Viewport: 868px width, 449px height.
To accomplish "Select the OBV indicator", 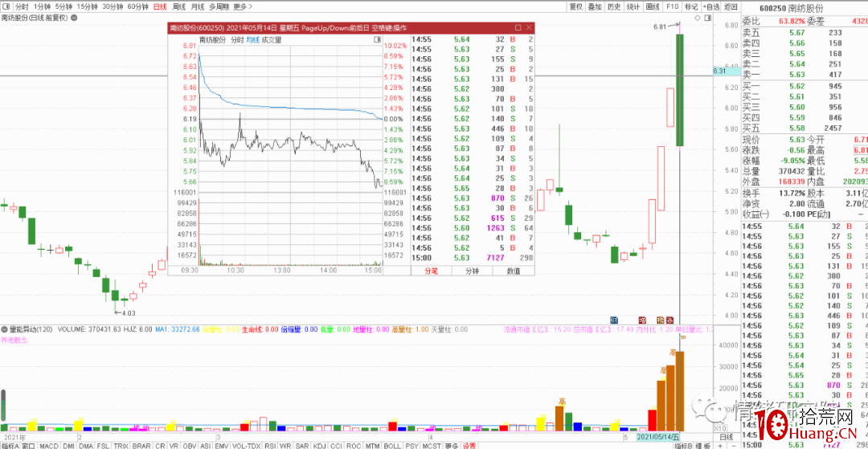I will [x=190, y=445].
